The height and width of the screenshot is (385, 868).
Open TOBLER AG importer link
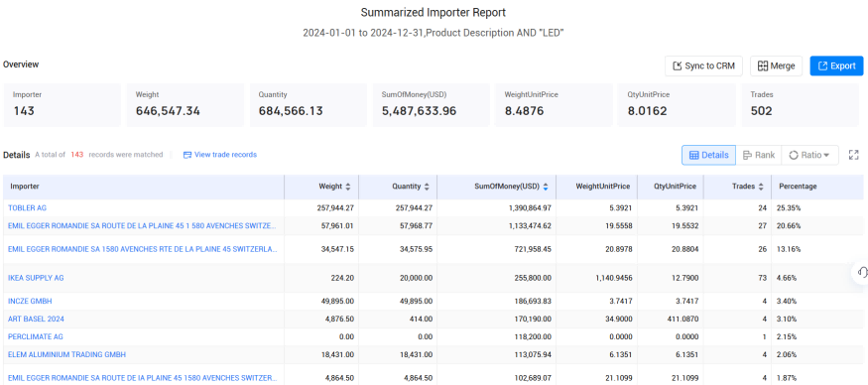(x=27, y=208)
